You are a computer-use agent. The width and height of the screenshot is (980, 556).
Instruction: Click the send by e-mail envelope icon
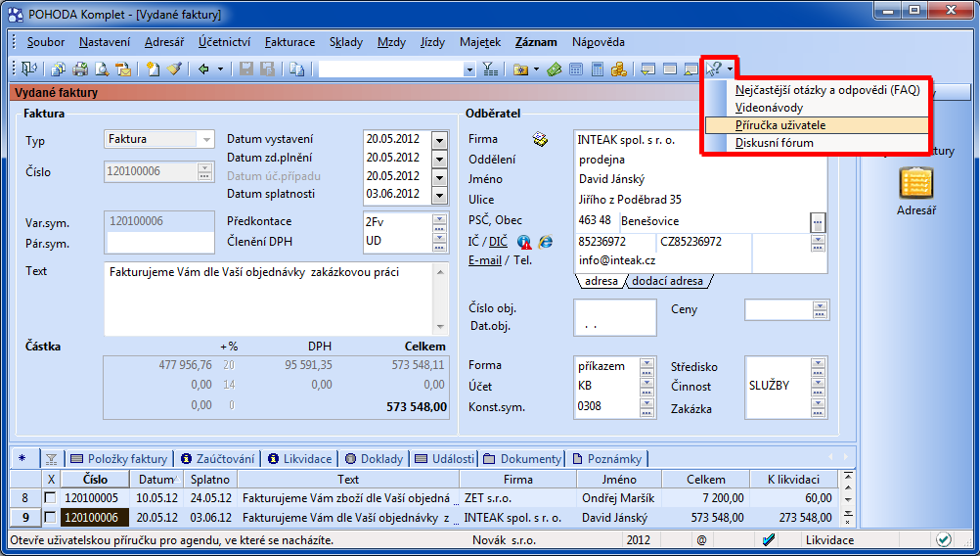(x=123, y=69)
